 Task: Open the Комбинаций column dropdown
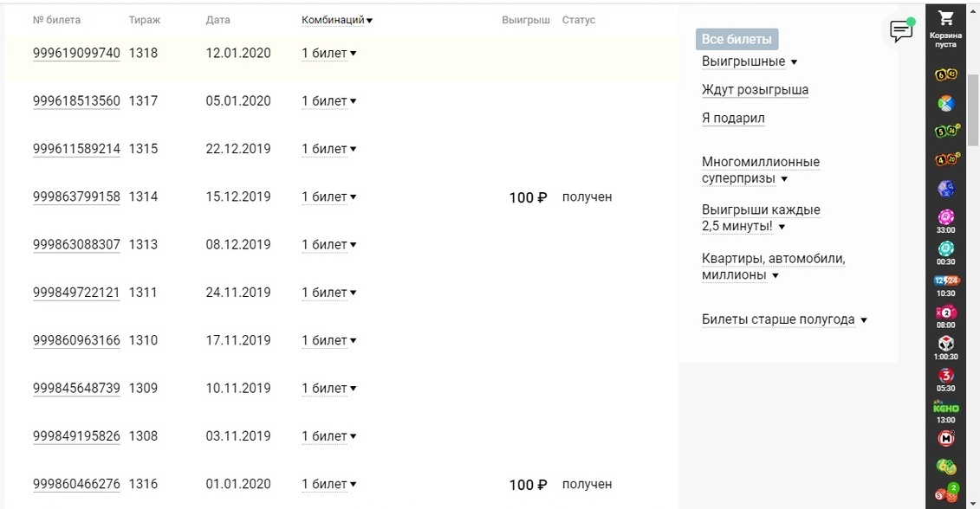click(336, 19)
